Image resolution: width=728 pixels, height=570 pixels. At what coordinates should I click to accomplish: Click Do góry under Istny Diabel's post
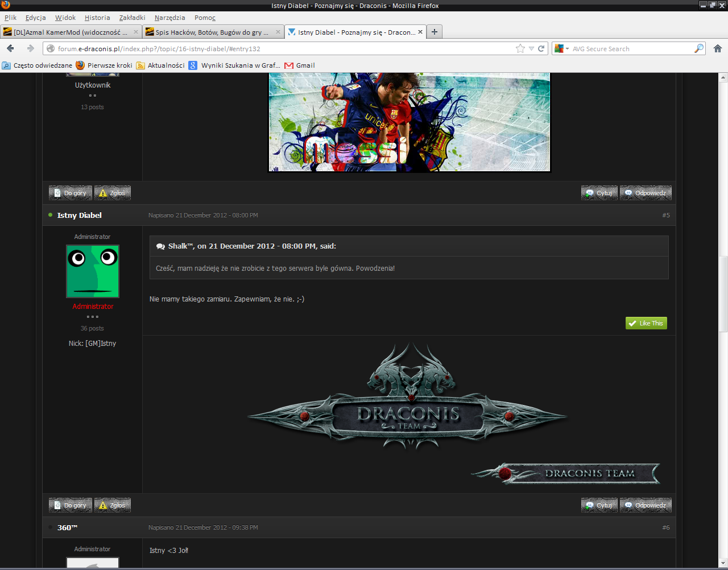71,505
